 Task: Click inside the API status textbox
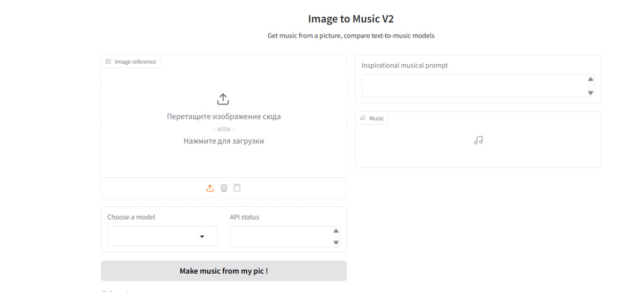[280, 236]
